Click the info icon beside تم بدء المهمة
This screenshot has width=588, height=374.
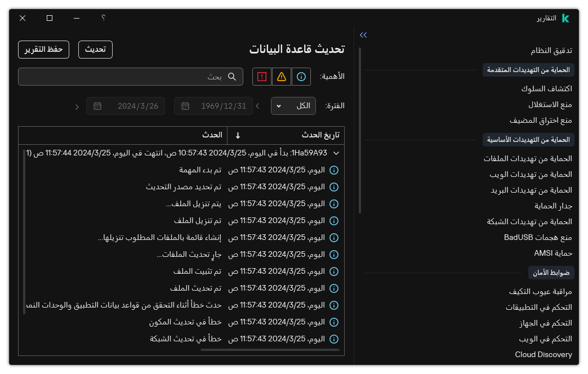333,170
